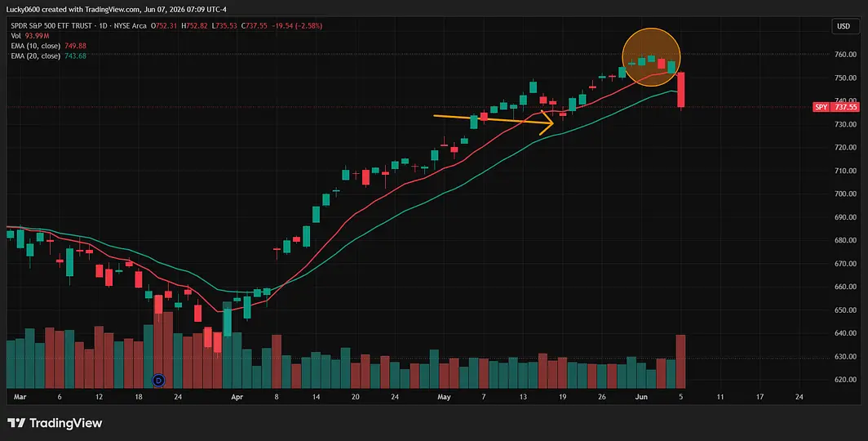Click the 737.55 current price label
The width and height of the screenshot is (868, 441).
click(847, 107)
